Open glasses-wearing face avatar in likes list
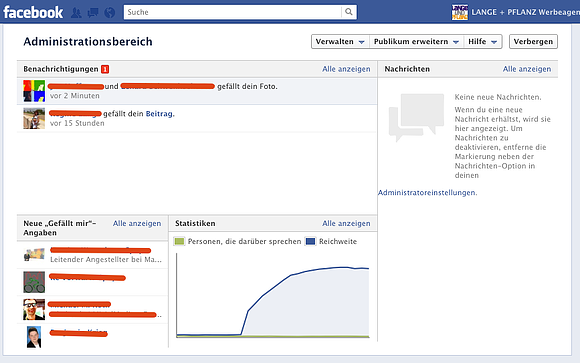This screenshot has height=363, width=580. pos(34,309)
